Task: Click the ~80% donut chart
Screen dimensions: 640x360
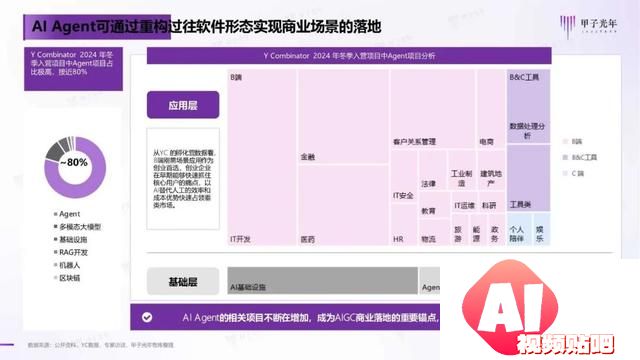Action: click(x=75, y=167)
